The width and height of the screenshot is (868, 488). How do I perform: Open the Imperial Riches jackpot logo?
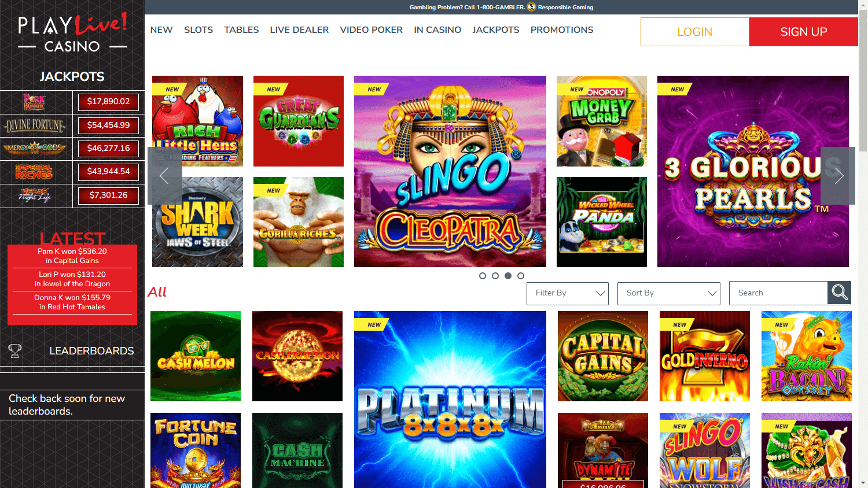[34, 172]
